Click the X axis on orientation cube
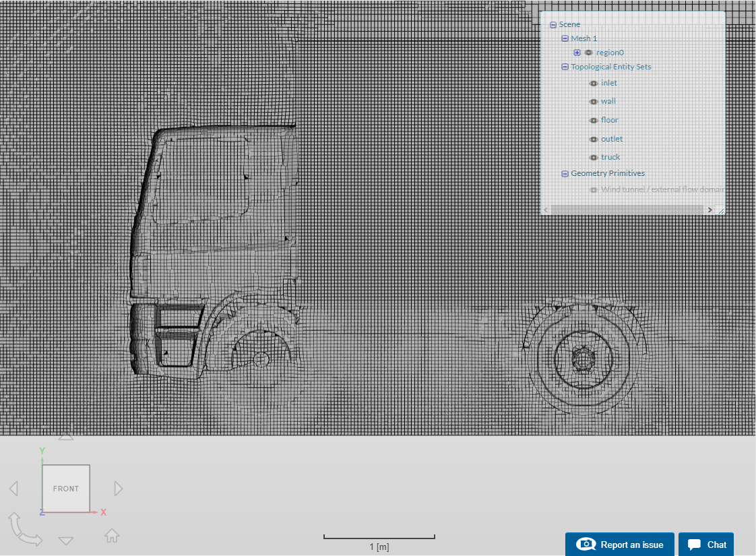The image size is (756, 556). [x=103, y=513]
